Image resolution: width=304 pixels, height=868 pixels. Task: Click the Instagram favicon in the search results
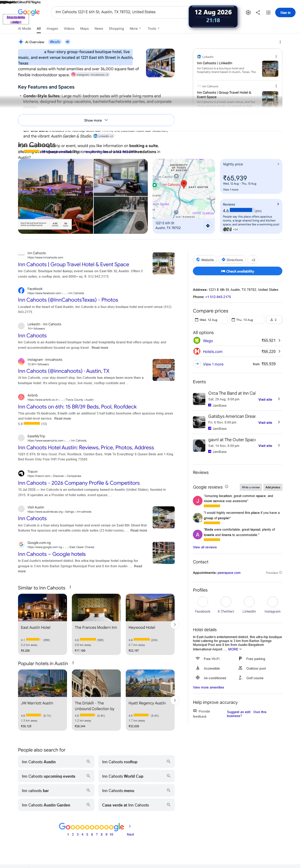[21, 361]
